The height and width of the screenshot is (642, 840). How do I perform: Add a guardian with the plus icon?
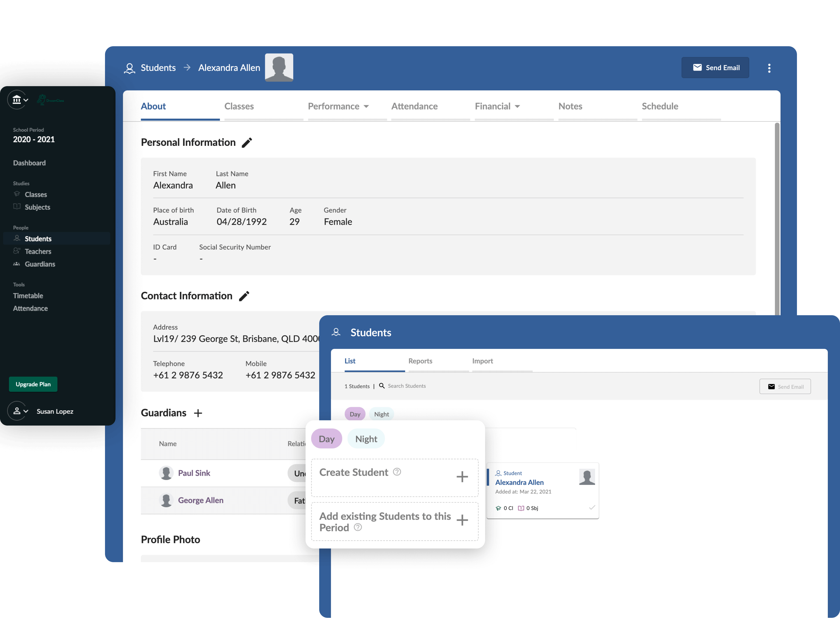tap(198, 413)
